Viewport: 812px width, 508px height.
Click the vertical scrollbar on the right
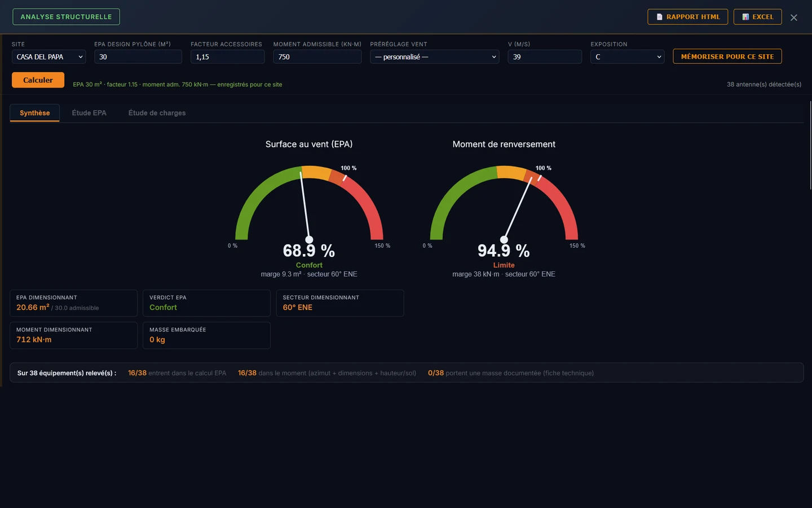pos(810,145)
